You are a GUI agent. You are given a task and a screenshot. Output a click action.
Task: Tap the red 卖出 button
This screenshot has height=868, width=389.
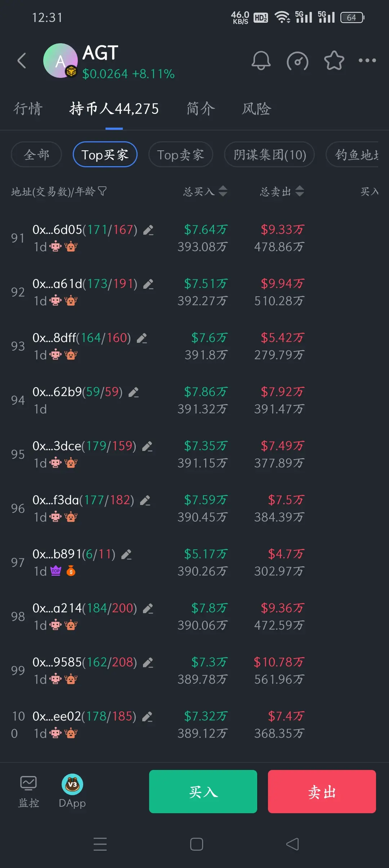[x=322, y=792]
